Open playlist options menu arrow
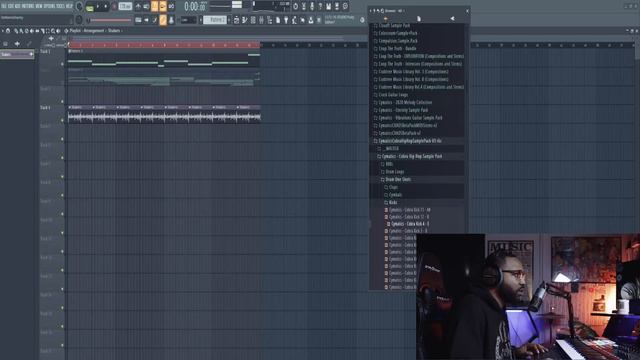The image size is (640, 360). [x=3, y=31]
